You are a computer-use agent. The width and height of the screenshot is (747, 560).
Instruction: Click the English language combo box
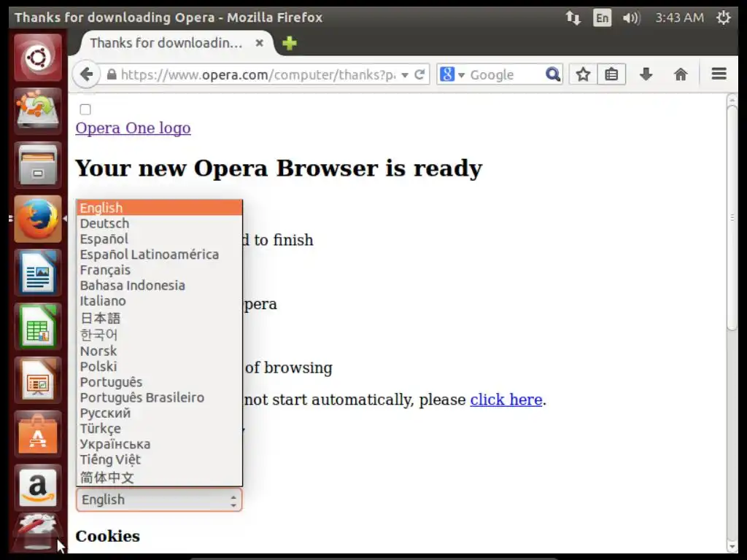(159, 499)
